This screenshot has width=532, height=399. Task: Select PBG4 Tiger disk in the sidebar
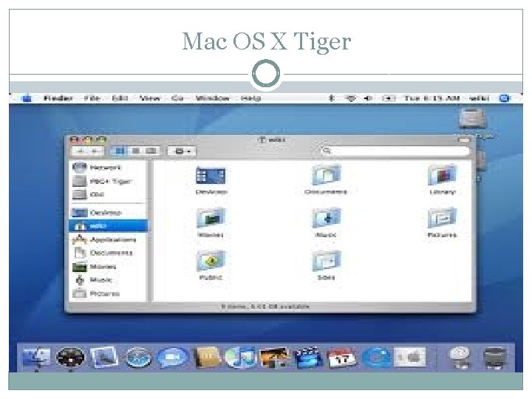(102, 181)
